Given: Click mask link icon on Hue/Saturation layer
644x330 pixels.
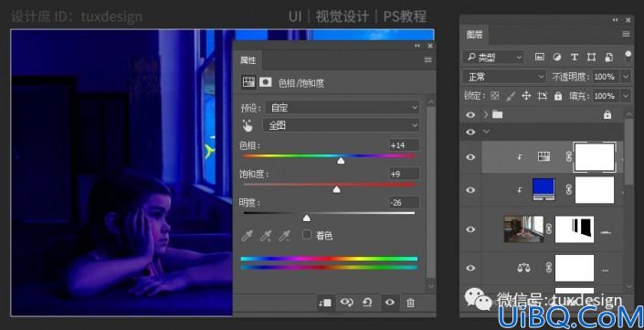Looking at the screenshot, I should point(569,156).
